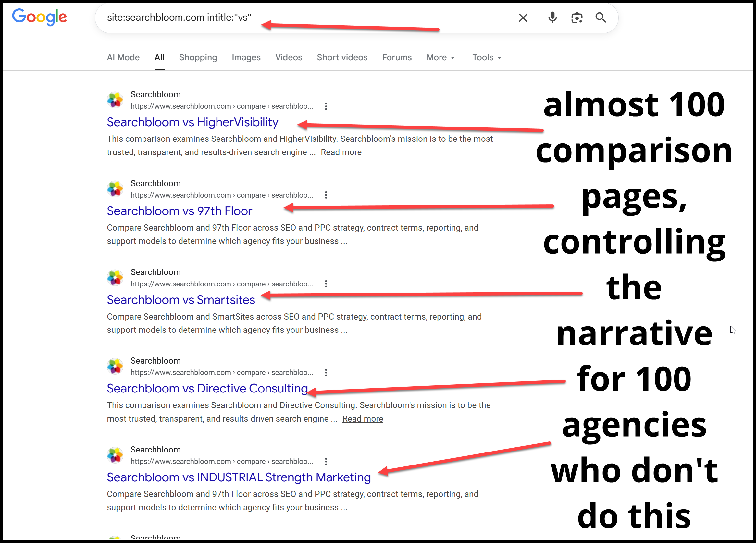Open three-dot menu for Directive Consulting result
The width and height of the screenshot is (756, 543).
click(x=326, y=372)
